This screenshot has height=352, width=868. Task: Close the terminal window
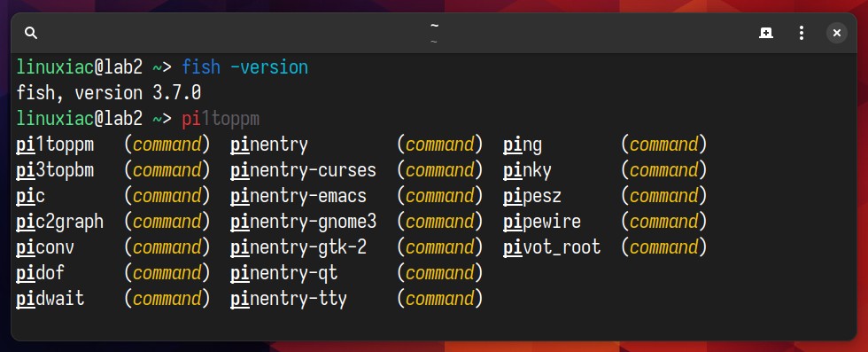(x=836, y=34)
